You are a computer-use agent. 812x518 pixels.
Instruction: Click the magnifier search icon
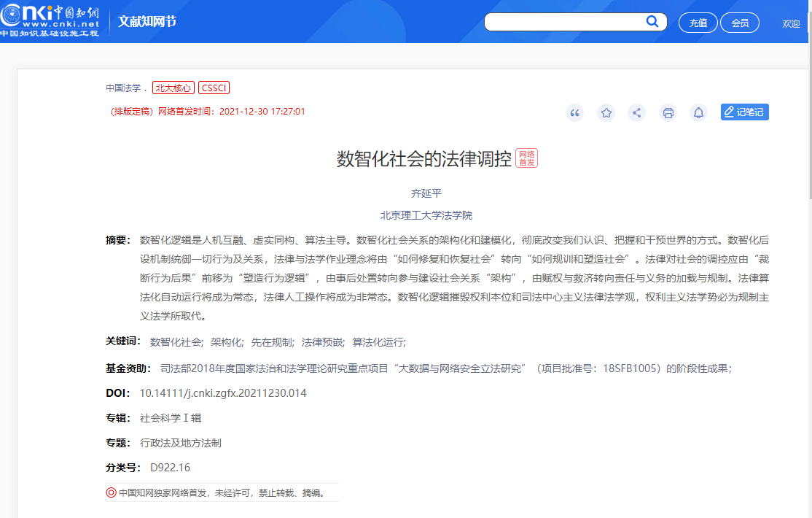point(652,22)
